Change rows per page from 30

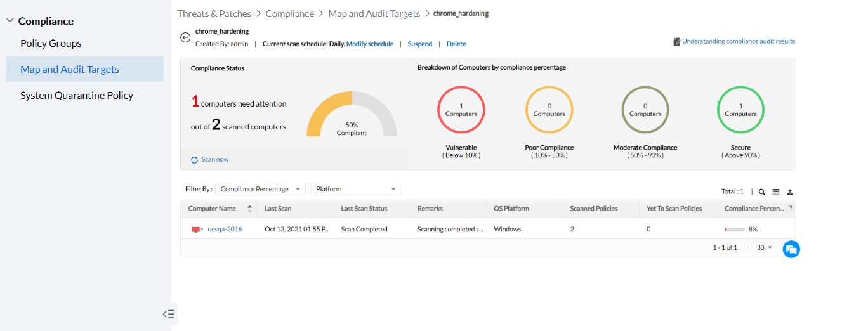point(766,247)
